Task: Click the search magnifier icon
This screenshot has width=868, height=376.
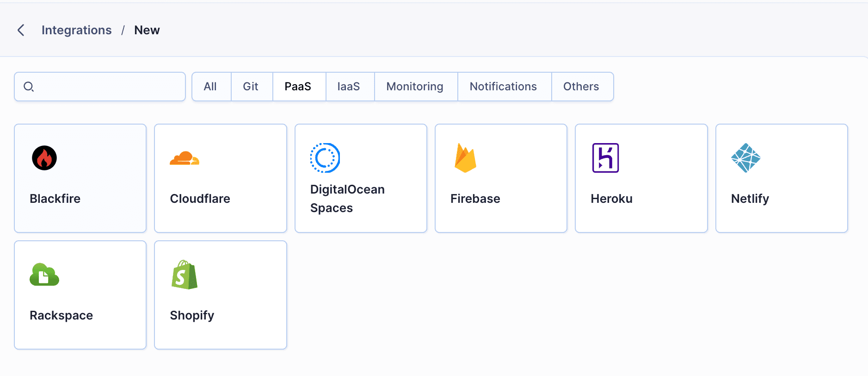Action: (29, 87)
